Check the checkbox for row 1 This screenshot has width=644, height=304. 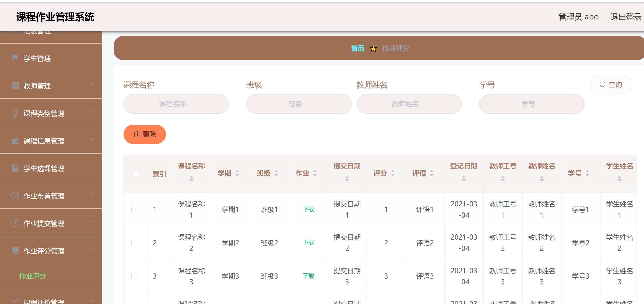pyautogui.click(x=135, y=209)
